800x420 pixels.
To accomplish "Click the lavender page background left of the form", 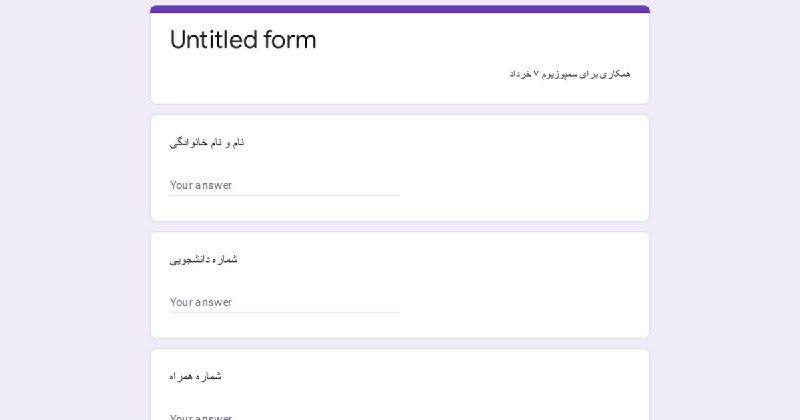I will [x=75, y=210].
